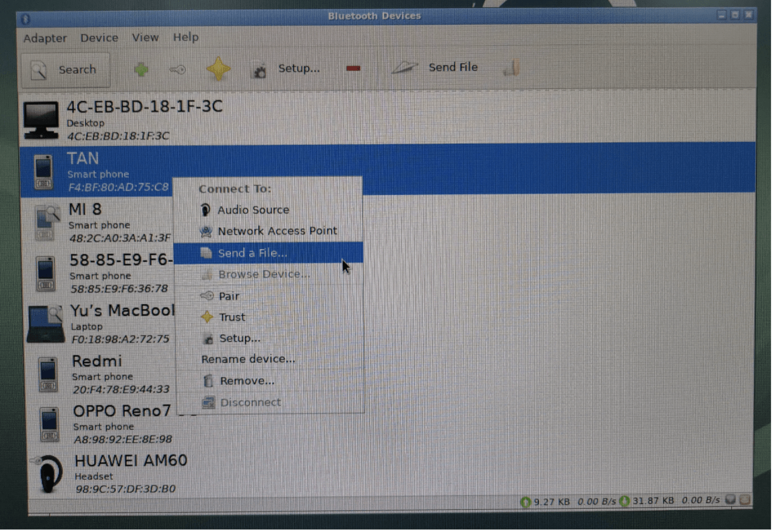Click the red minus remove device icon
The image size is (774, 532).
[353, 69]
